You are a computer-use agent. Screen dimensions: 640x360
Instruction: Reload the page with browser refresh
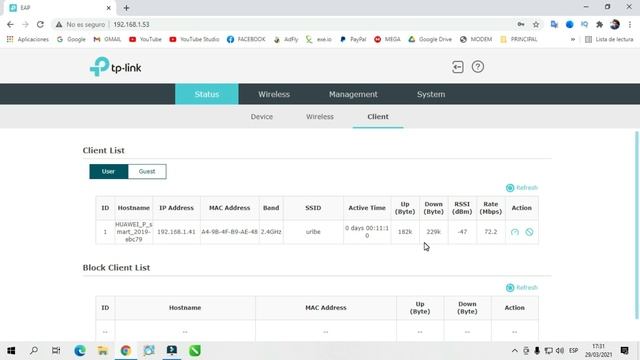(x=40, y=24)
